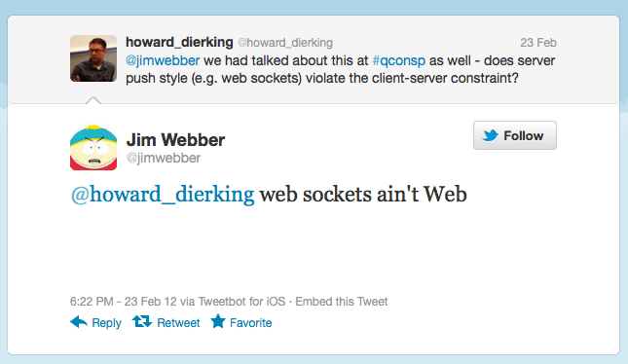
Task: Click the howard_dierking bold display name
Action: pos(179,42)
